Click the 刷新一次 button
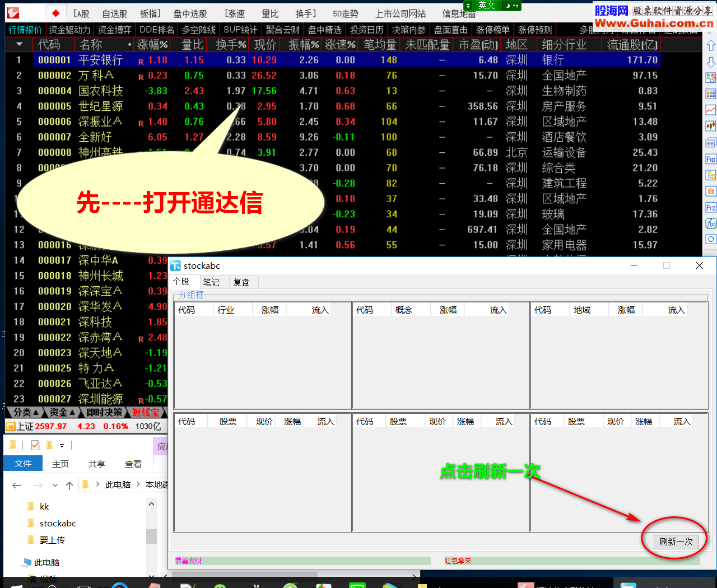The height and width of the screenshot is (588, 717). point(676,542)
